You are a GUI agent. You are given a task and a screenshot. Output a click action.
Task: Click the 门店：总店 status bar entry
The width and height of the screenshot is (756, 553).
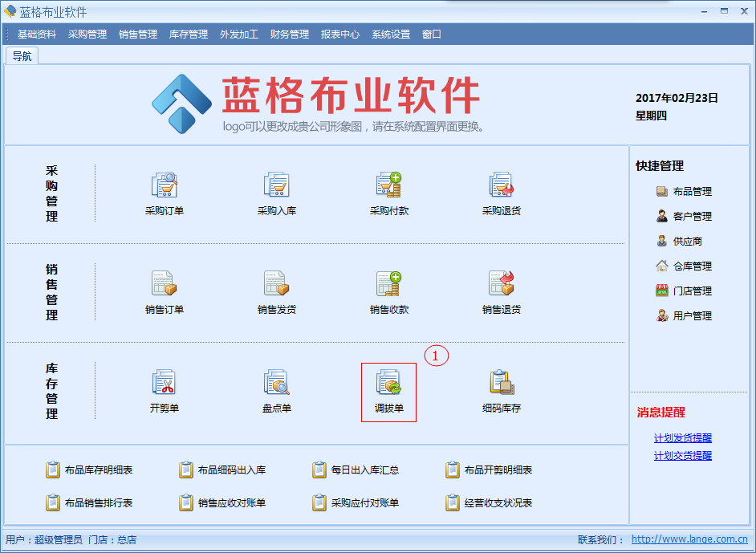[x=112, y=539]
